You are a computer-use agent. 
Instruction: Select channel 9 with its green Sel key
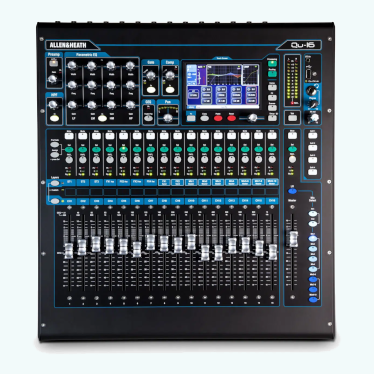click(x=178, y=150)
